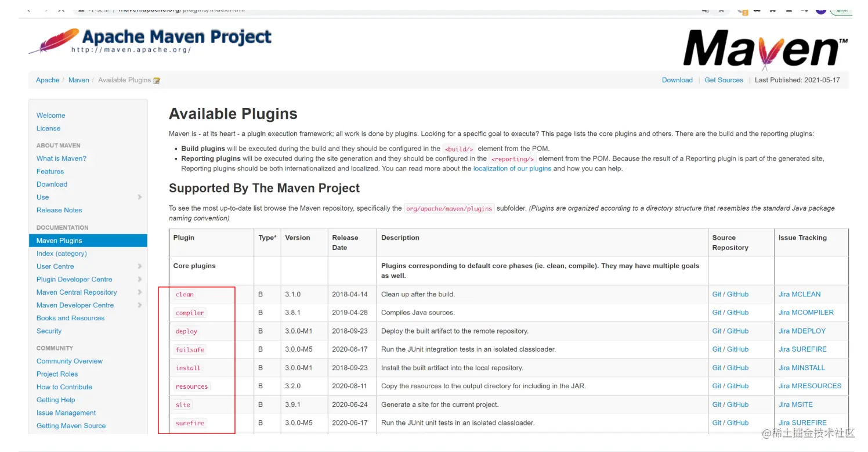Select the Maven Plugins sidebar item
Viewport: 868px width, 452px height.
[x=88, y=241]
